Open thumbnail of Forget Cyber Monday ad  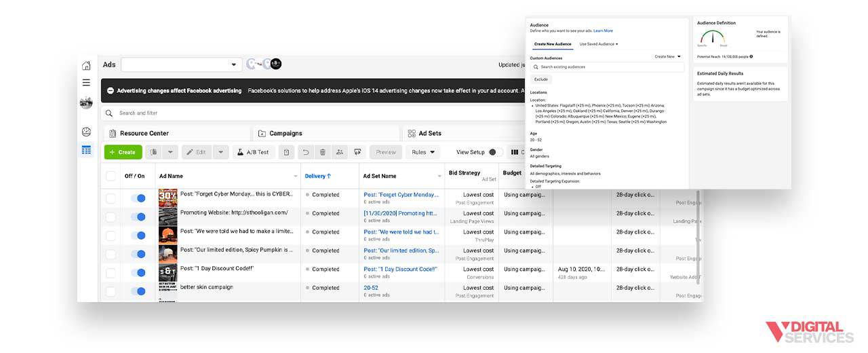tap(167, 198)
